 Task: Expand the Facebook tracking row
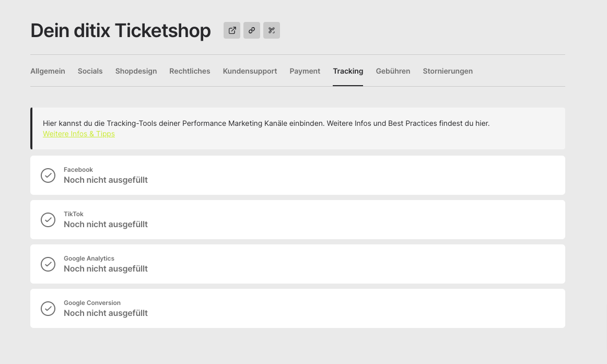298,175
